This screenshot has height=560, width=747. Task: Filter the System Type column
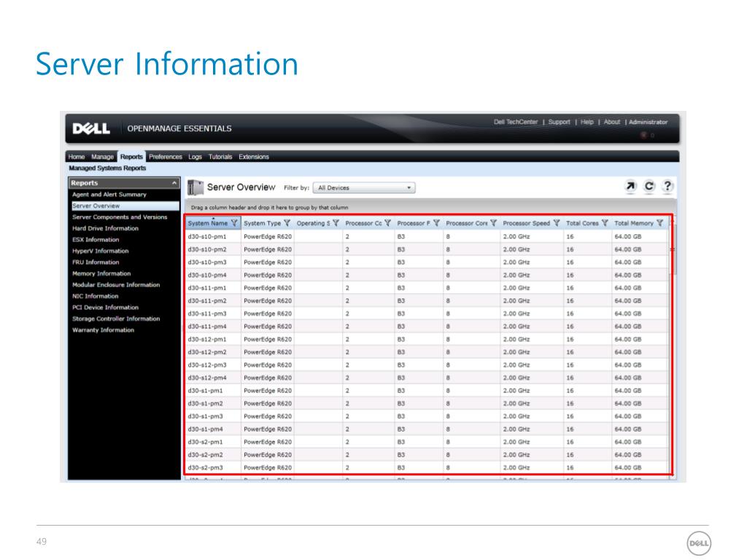287,223
